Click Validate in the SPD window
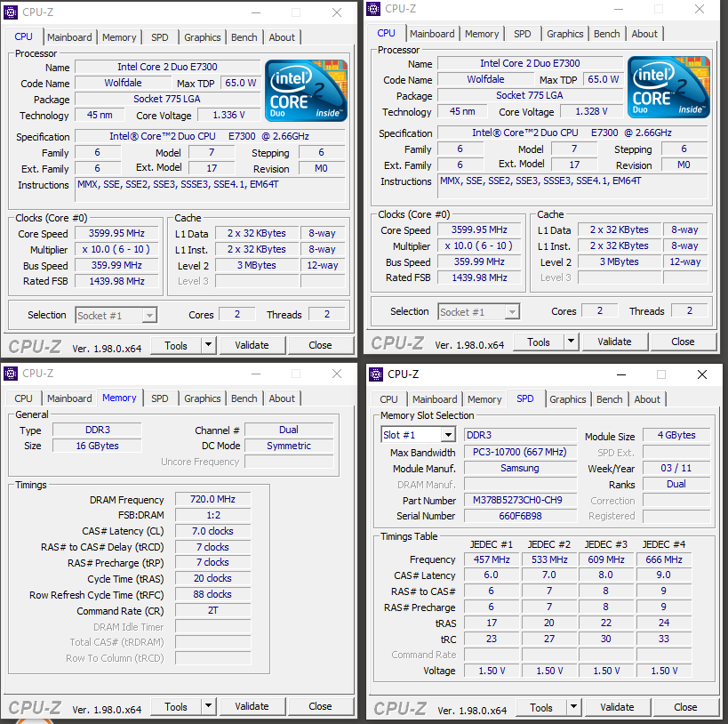The height and width of the screenshot is (724, 728). click(617, 707)
